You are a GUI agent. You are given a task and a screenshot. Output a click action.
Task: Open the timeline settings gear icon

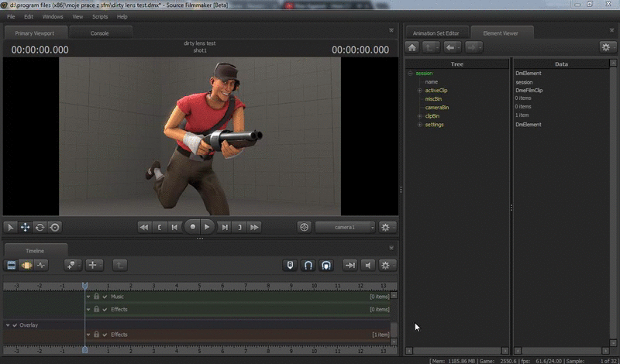click(x=385, y=265)
